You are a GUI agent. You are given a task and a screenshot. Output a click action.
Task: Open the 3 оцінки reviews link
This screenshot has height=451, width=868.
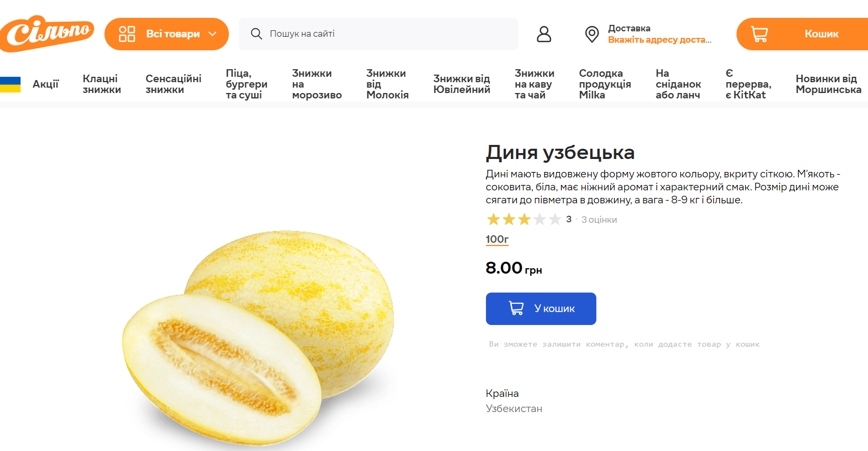pyautogui.click(x=599, y=220)
